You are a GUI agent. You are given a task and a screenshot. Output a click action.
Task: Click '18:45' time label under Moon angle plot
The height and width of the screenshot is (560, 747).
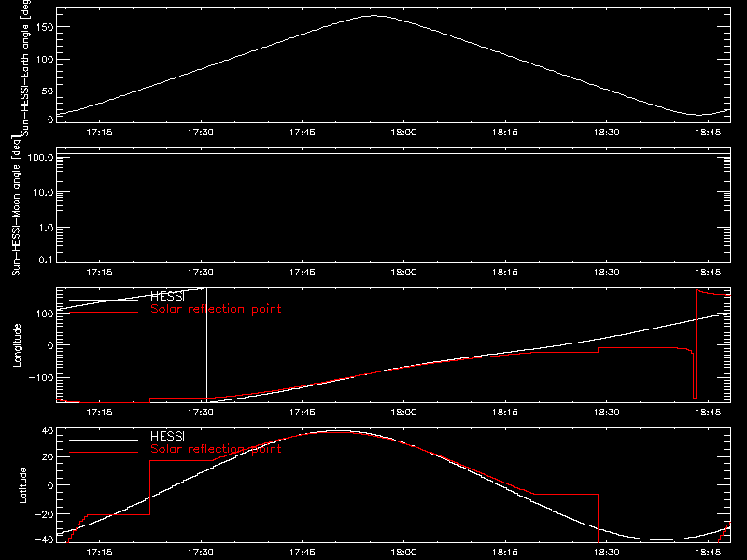coord(708,272)
